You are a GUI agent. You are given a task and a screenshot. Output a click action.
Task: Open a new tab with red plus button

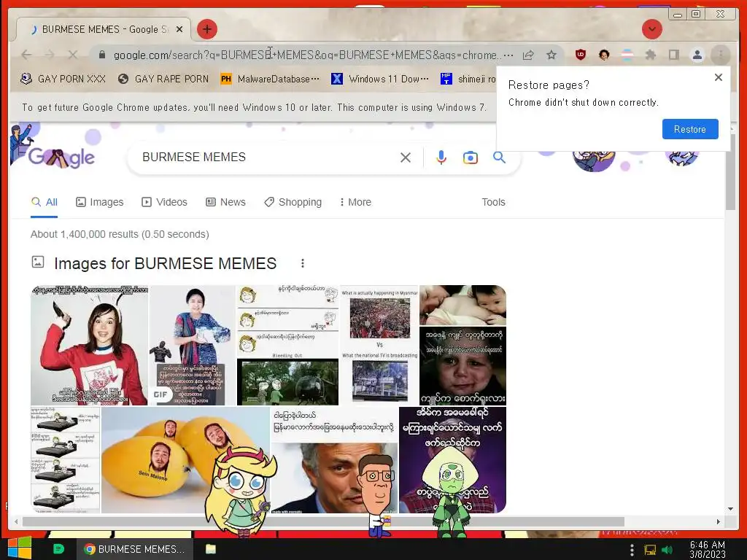(206, 29)
